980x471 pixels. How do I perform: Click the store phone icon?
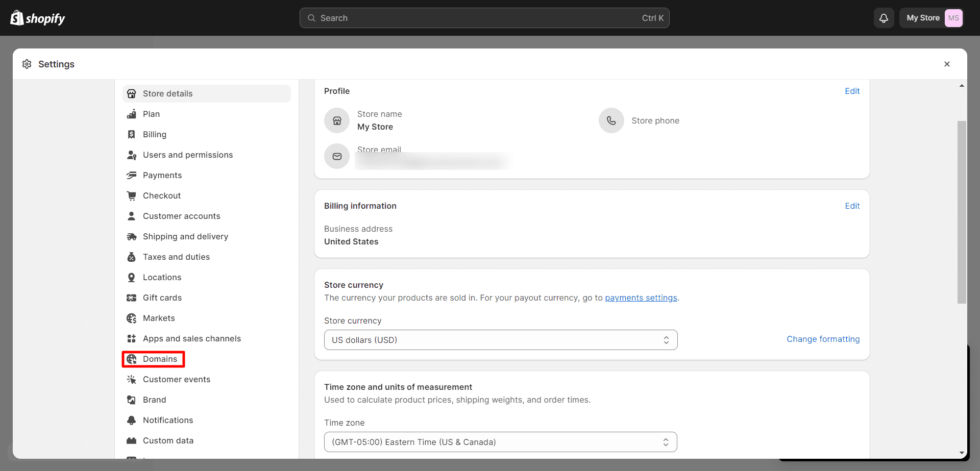[611, 120]
